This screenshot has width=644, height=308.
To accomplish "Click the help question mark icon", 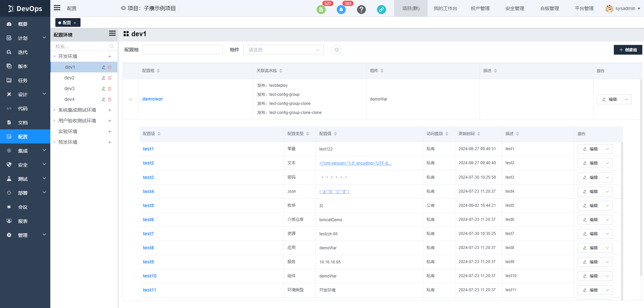I will click(361, 9).
